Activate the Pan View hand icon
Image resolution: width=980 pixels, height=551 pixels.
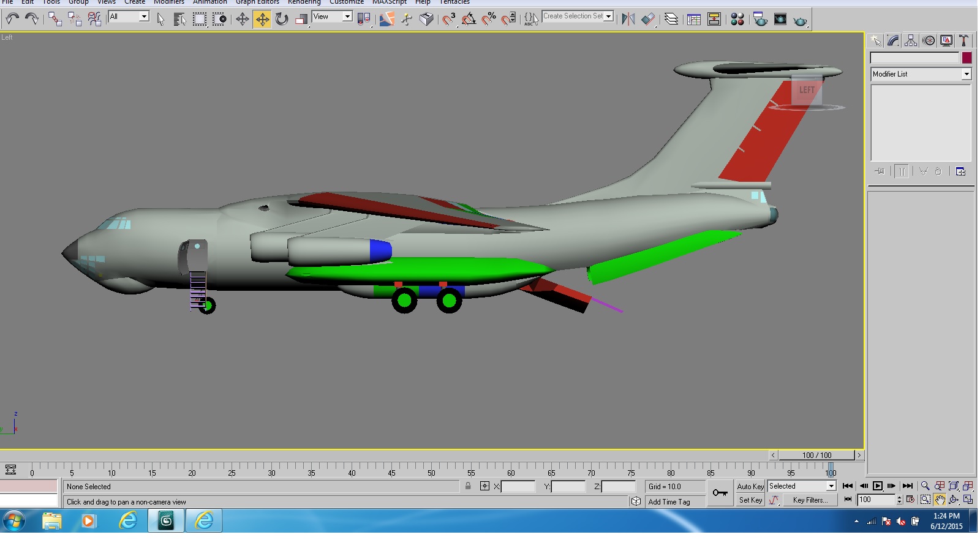pos(940,500)
